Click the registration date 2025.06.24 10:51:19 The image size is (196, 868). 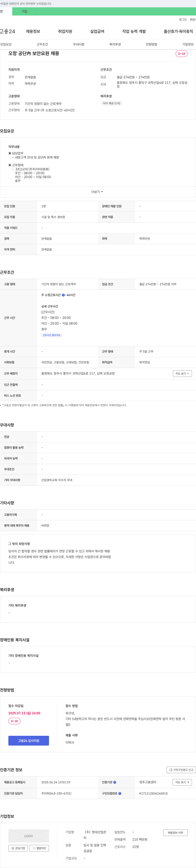[56, 783]
